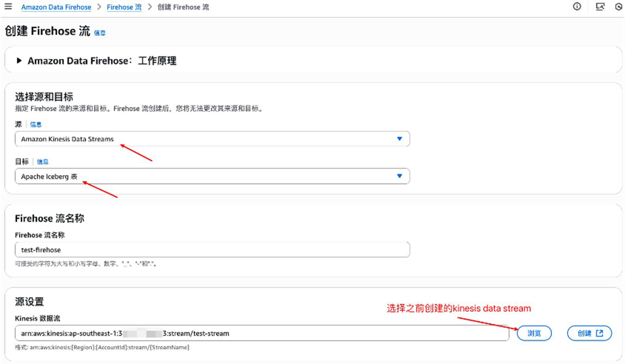Click the circled info icon in top bar
The width and height of the screenshot is (625, 364).
tap(577, 6)
